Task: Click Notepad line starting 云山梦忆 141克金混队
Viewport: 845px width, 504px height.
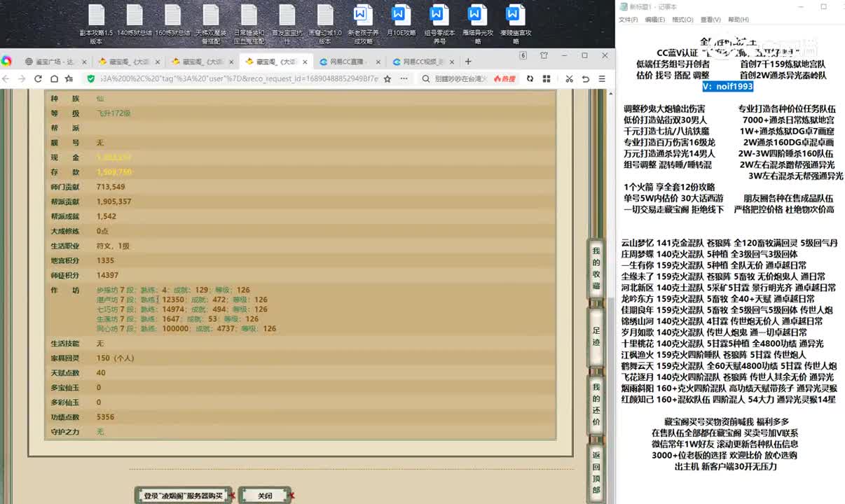Action: click(x=729, y=244)
